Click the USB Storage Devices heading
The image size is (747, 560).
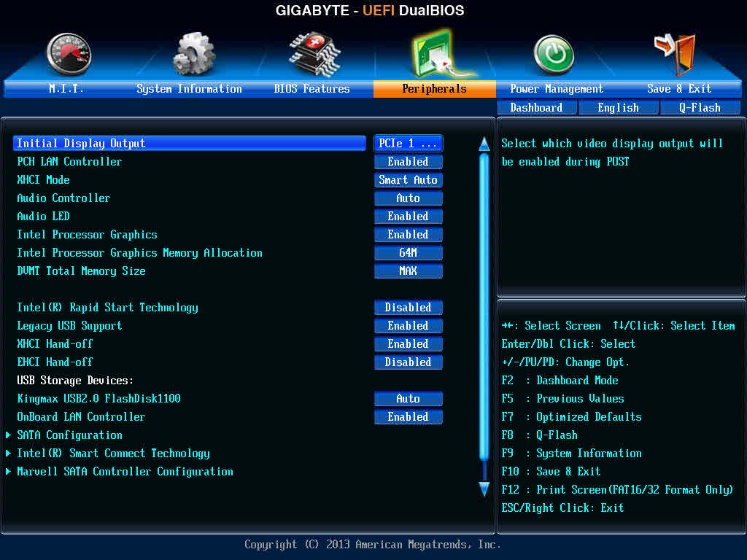pyautogui.click(x=75, y=381)
